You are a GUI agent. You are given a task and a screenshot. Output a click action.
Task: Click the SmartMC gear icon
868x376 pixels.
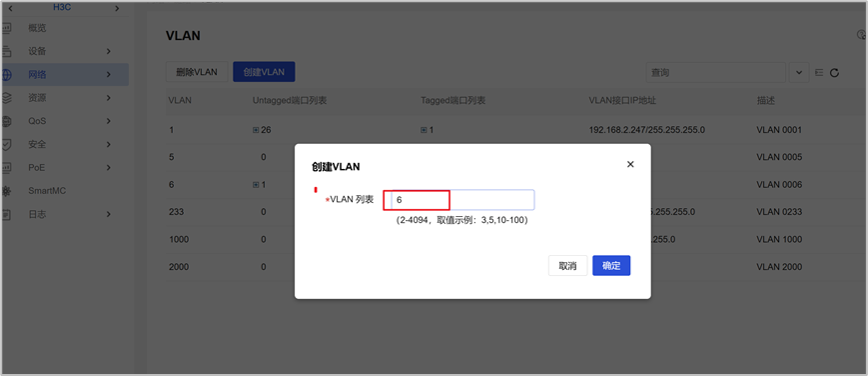[x=7, y=191]
